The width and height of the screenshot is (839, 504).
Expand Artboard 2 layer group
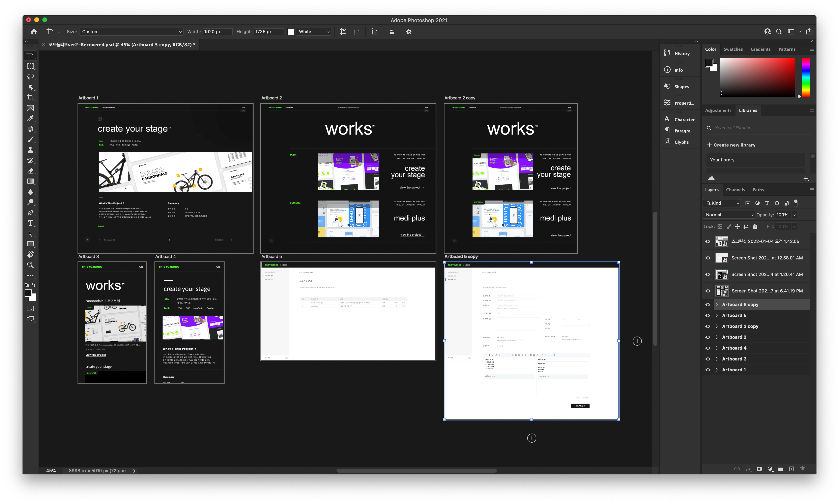(x=717, y=337)
